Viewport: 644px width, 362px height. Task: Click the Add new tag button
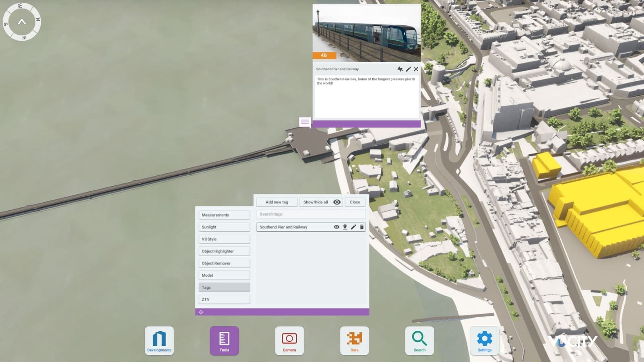point(277,202)
